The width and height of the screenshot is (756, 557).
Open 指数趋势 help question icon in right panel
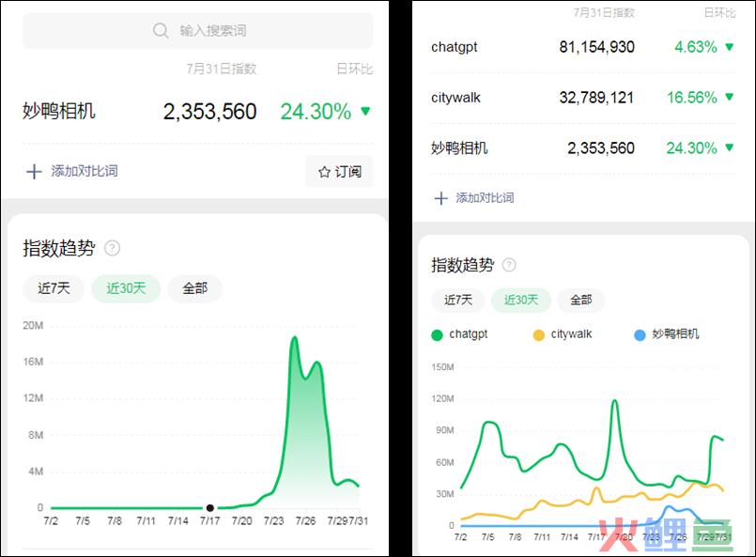[509, 265]
